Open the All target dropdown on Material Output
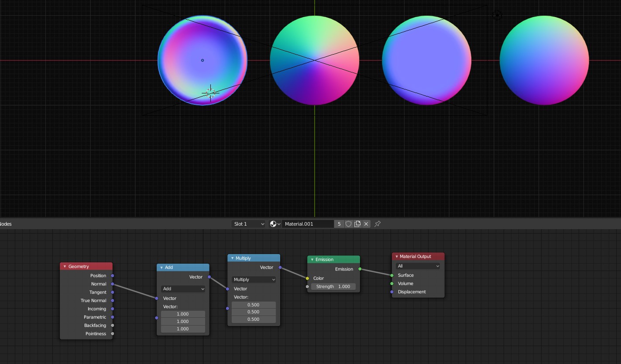 click(418, 266)
